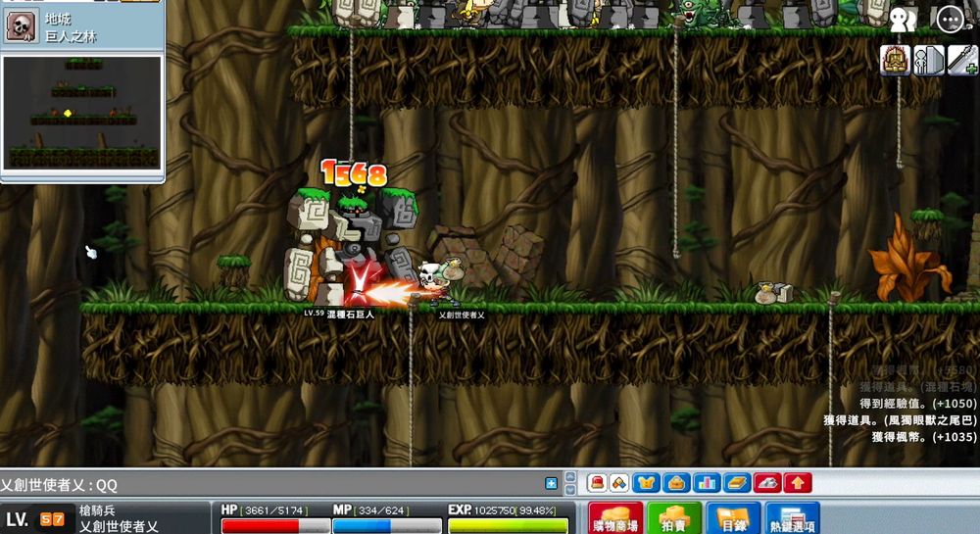Open the 目錄 menu button
The image size is (980, 534).
point(733,518)
